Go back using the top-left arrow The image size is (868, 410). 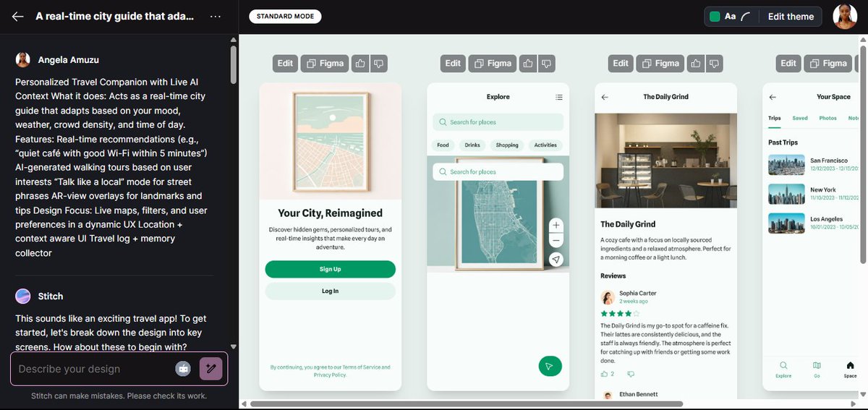pyautogui.click(x=18, y=17)
